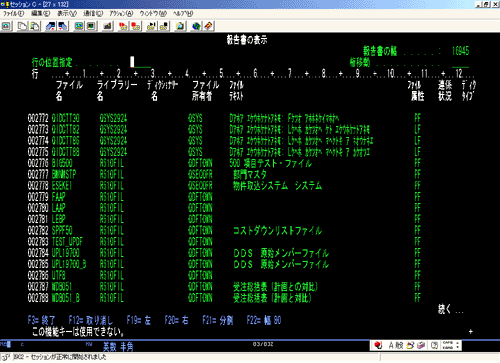The width and height of the screenshot is (500, 363).
Task: Click row 002779 file FAAP
Action: (x=59, y=197)
